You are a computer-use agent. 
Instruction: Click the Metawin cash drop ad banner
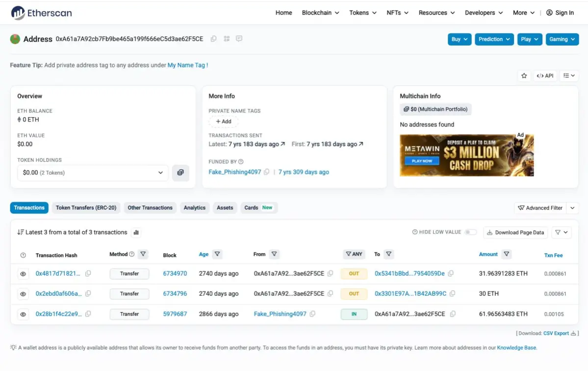pos(466,155)
